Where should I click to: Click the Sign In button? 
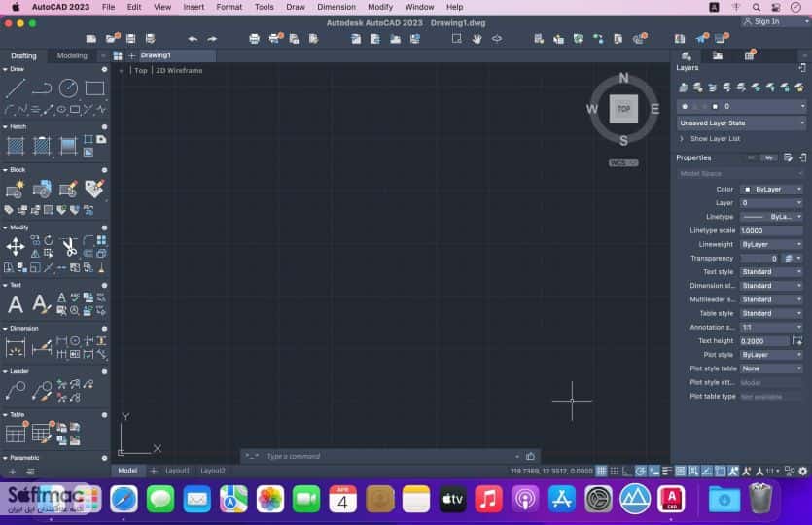pos(761,21)
